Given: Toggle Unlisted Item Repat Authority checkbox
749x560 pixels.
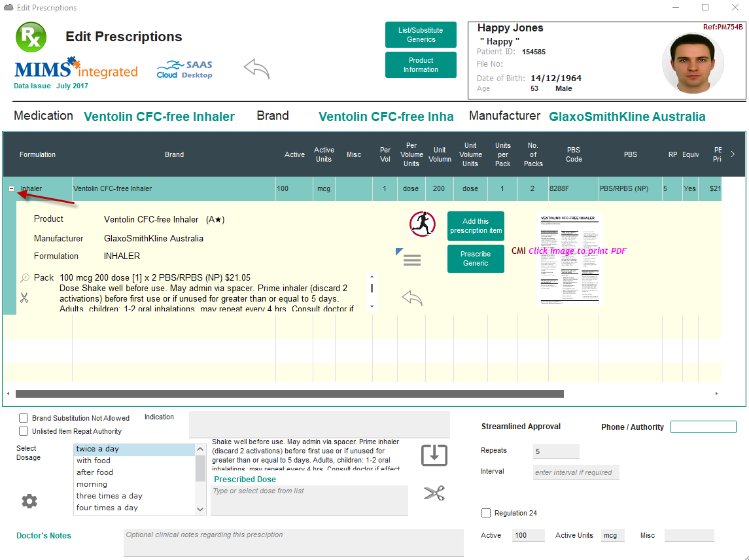Looking at the screenshot, I should coord(24,431).
